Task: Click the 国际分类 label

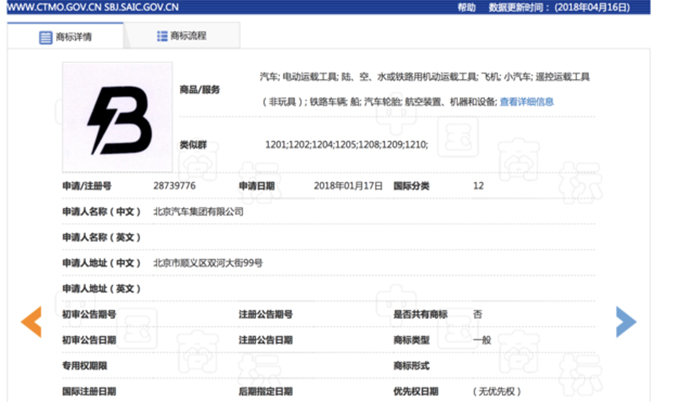Action: 411,186
